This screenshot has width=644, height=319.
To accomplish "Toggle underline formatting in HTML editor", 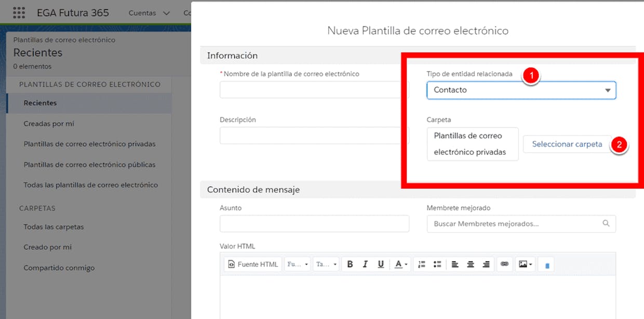I will [x=381, y=264].
